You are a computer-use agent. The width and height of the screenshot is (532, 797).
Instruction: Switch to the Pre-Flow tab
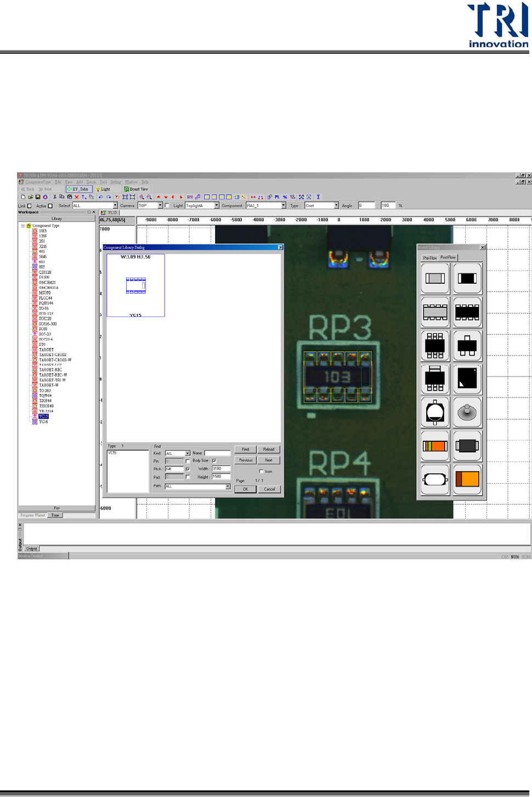[x=429, y=258]
